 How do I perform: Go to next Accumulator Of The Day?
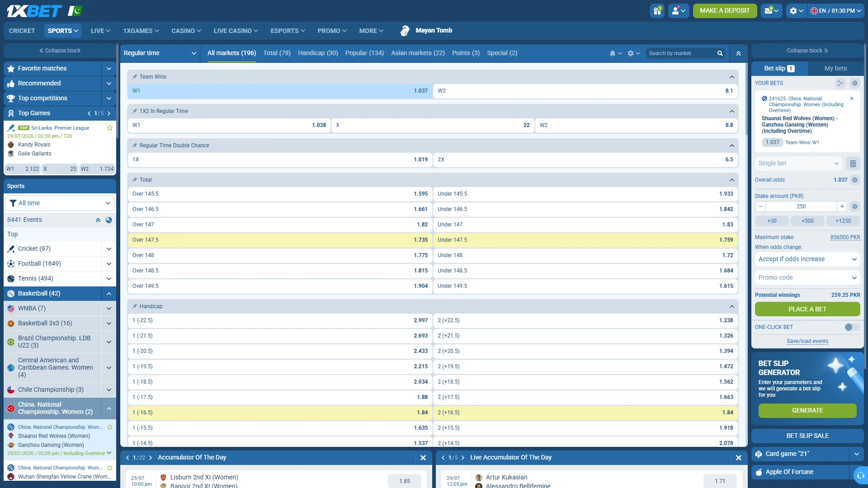click(x=151, y=458)
